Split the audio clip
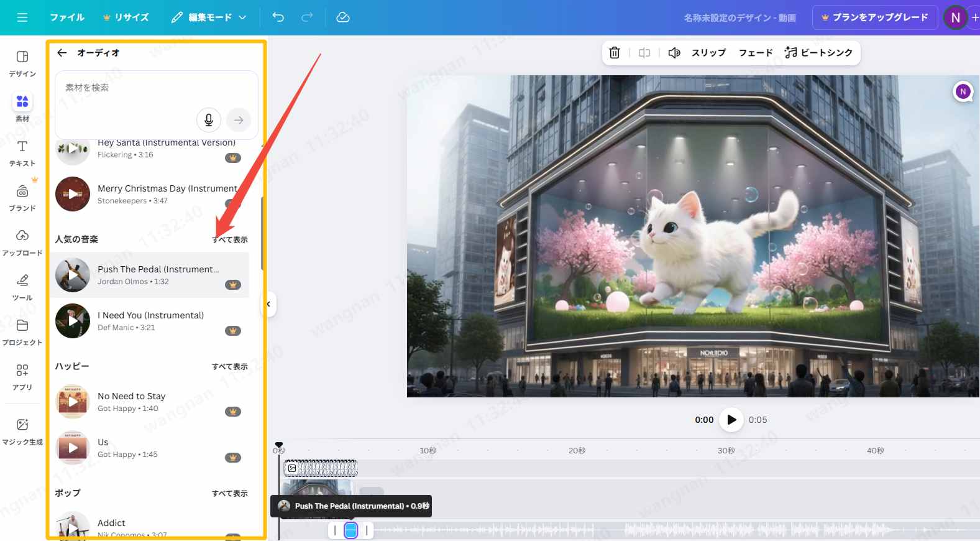This screenshot has width=980, height=541. [x=644, y=53]
